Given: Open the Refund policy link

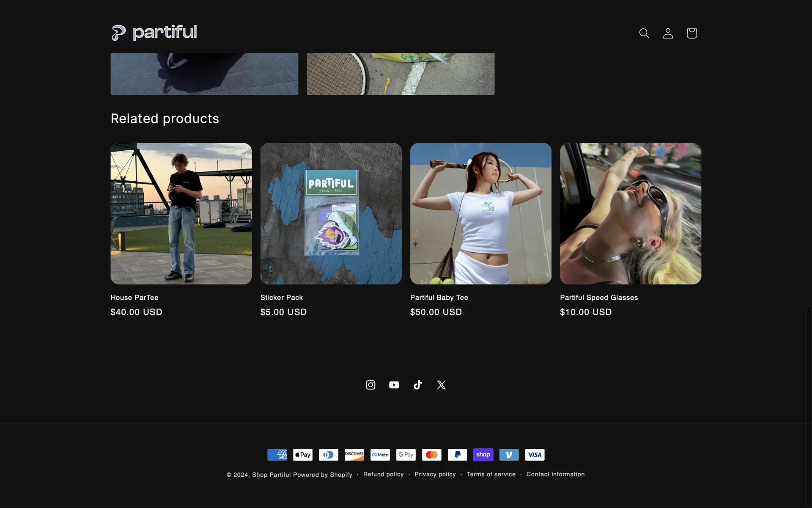Looking at the screenshot, I should coord(383,474).
